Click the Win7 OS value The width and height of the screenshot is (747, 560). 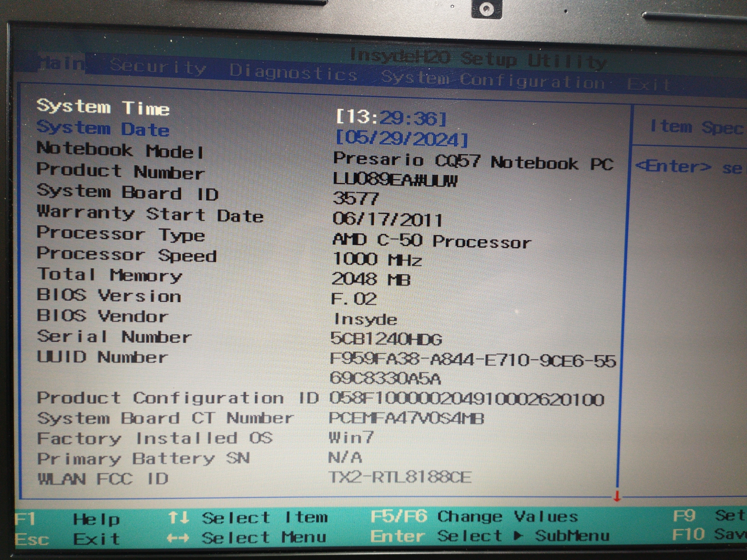(351, 437)
